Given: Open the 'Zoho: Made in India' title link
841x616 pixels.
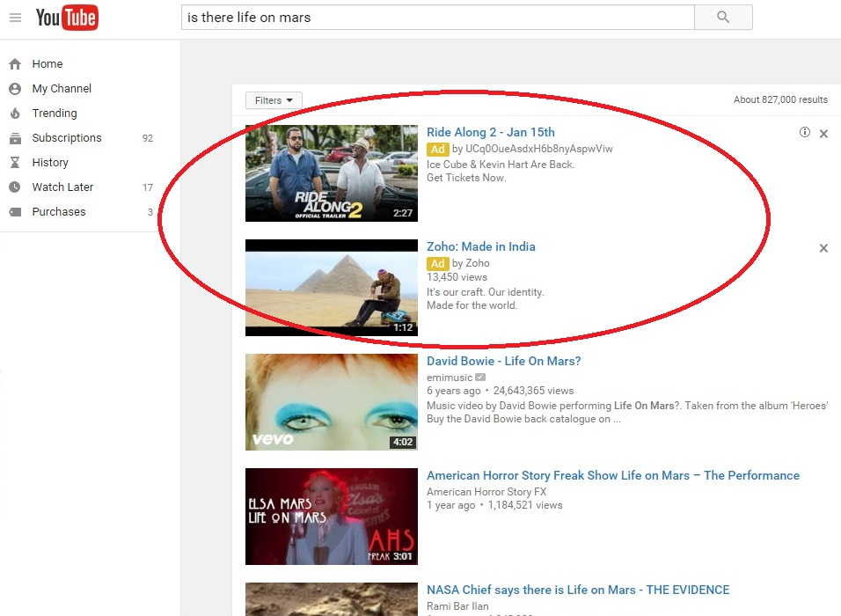Looking at the screenshot, I should (481, 246).
